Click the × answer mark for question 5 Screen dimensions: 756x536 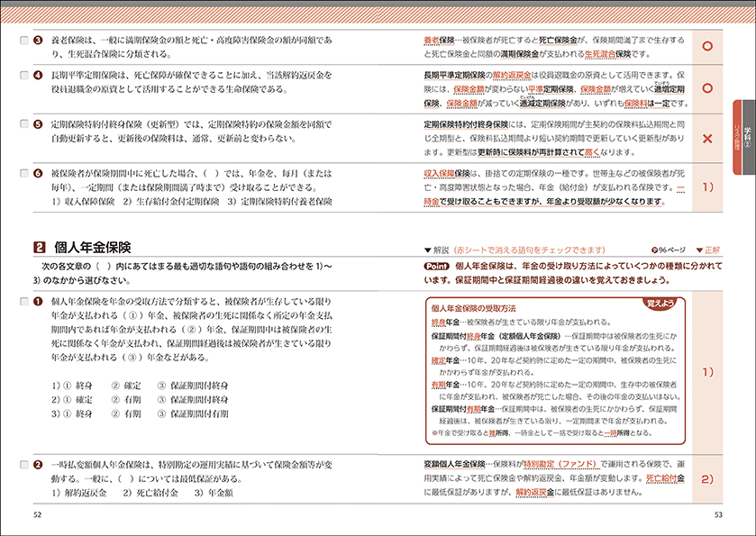(707, 139)
